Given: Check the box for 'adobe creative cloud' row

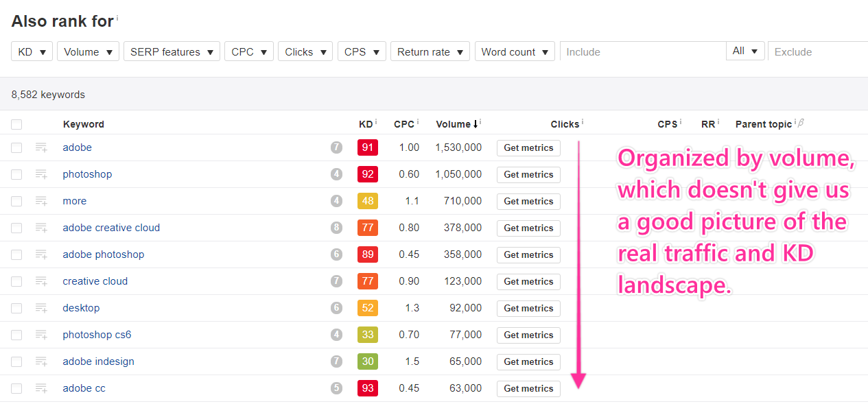Looking at the screenshot, I should tap(16, 228).
